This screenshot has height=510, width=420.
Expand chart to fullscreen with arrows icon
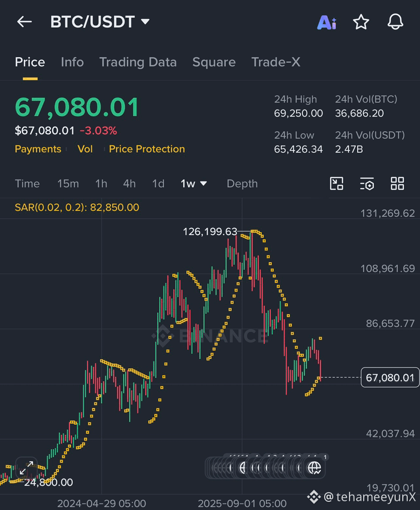(26, 468)
